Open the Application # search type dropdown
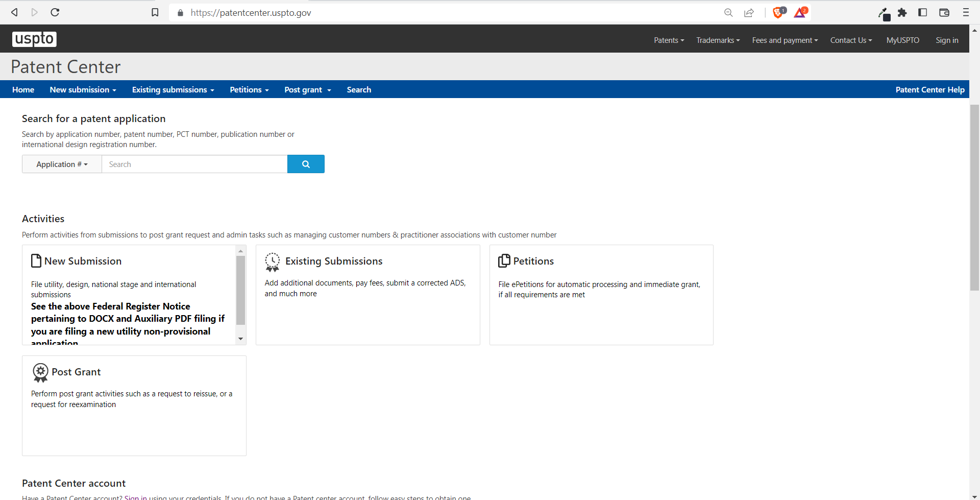The width and height of the screenshot is (980, 500). [x=62, y=164]
